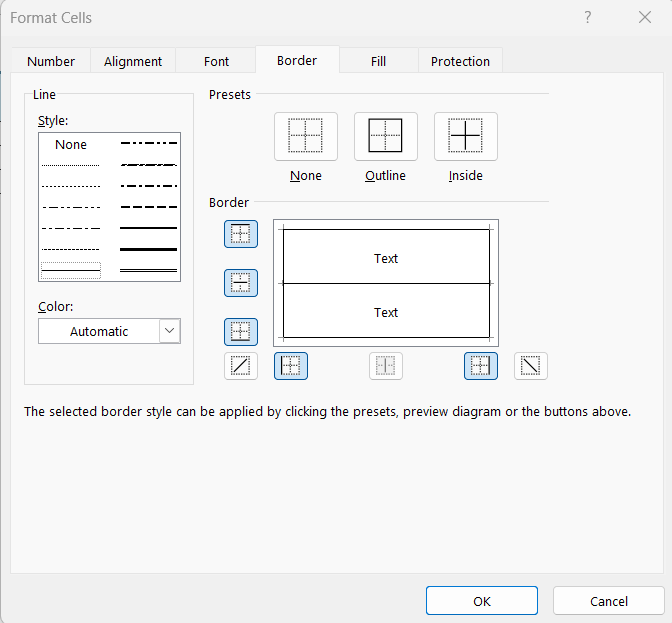The image size is (672, 623).
Task: Open Help with the question mark
Action: coord(588,17)
